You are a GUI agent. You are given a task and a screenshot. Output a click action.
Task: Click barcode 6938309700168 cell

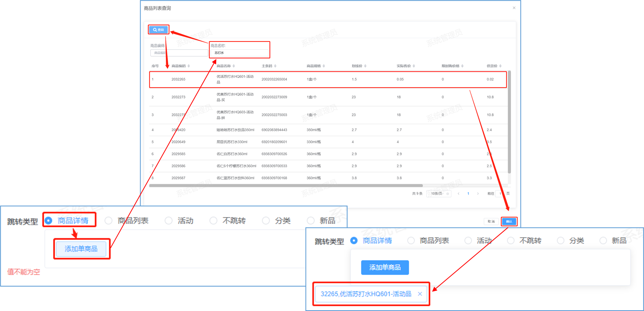pyautogui.click(x=274, y=178)
